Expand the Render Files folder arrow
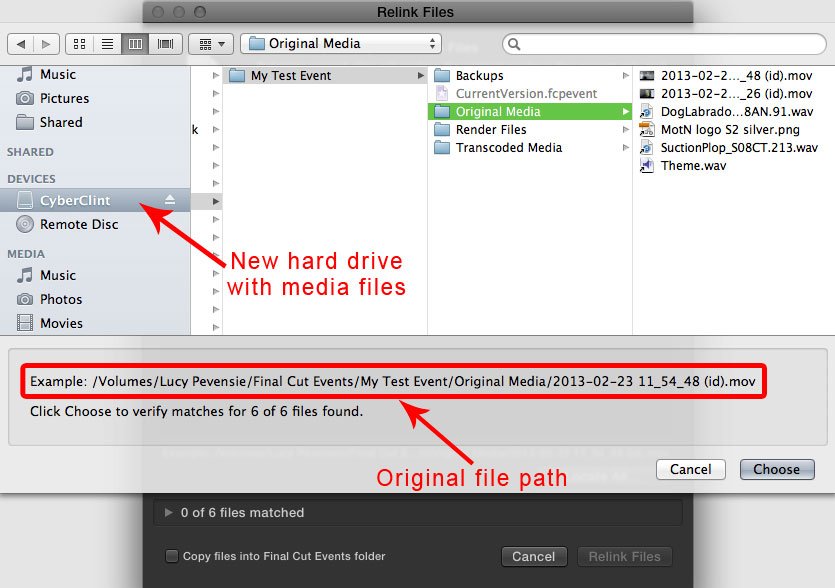 (x=626, y=129)
